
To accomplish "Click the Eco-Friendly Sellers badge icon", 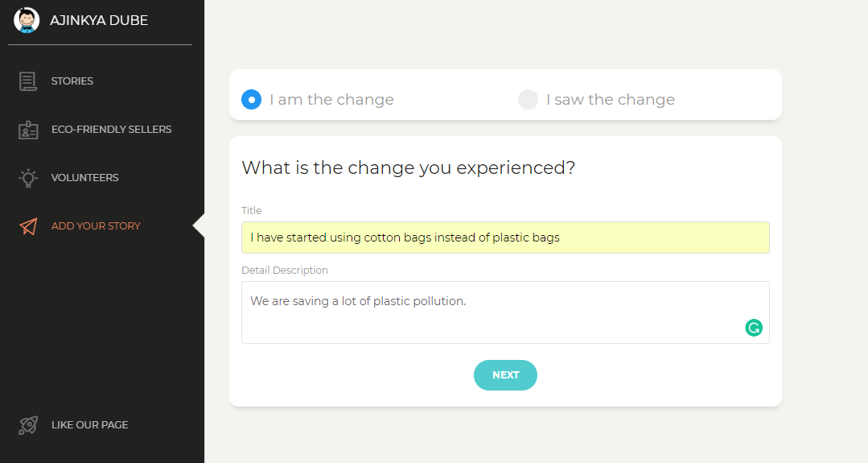I will point(28,130).
